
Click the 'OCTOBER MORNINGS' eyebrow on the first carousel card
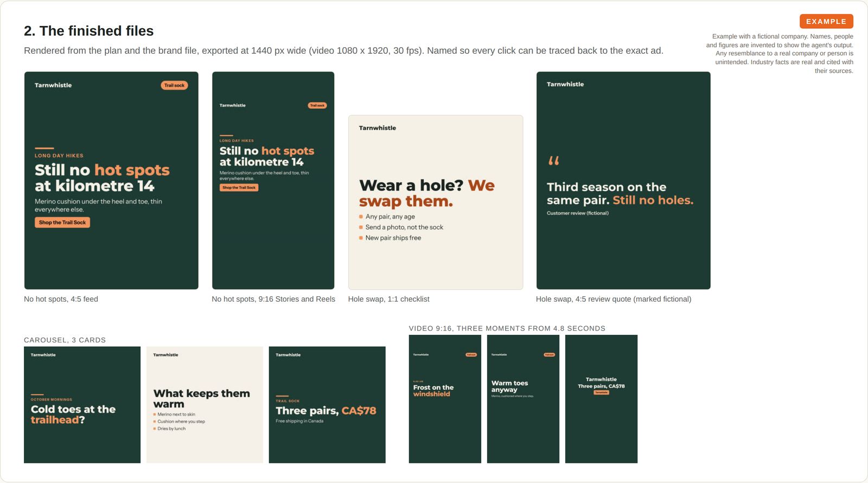pyautogui.click(x=52, y=399)
